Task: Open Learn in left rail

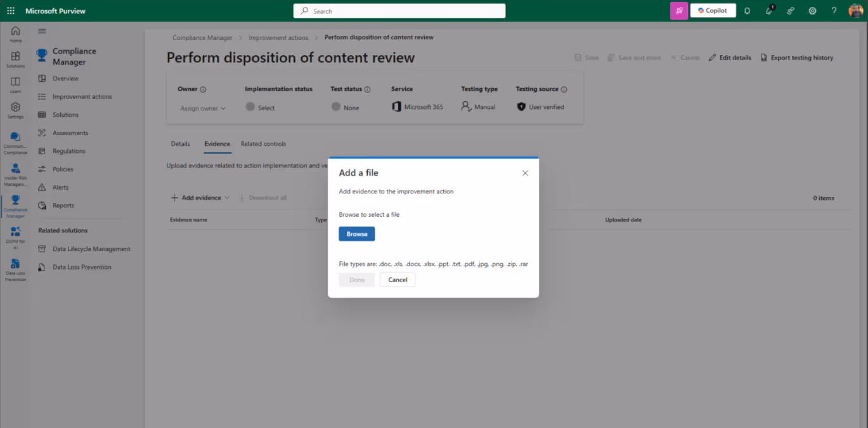Action: coord(15,85)
